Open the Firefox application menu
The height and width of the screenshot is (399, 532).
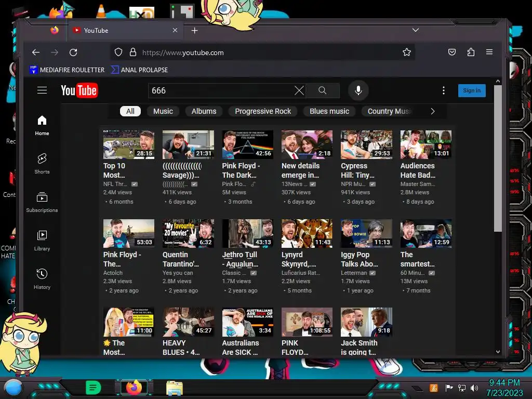[x=489, y=52]
